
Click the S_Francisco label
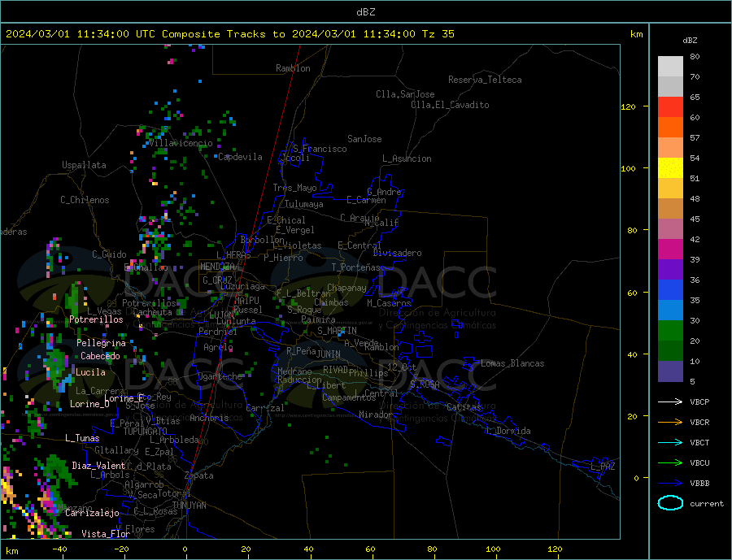click(320, 149)
